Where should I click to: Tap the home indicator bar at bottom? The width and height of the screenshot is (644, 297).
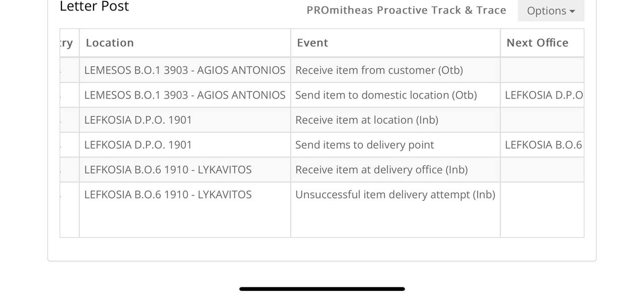[x=322, y=289]
